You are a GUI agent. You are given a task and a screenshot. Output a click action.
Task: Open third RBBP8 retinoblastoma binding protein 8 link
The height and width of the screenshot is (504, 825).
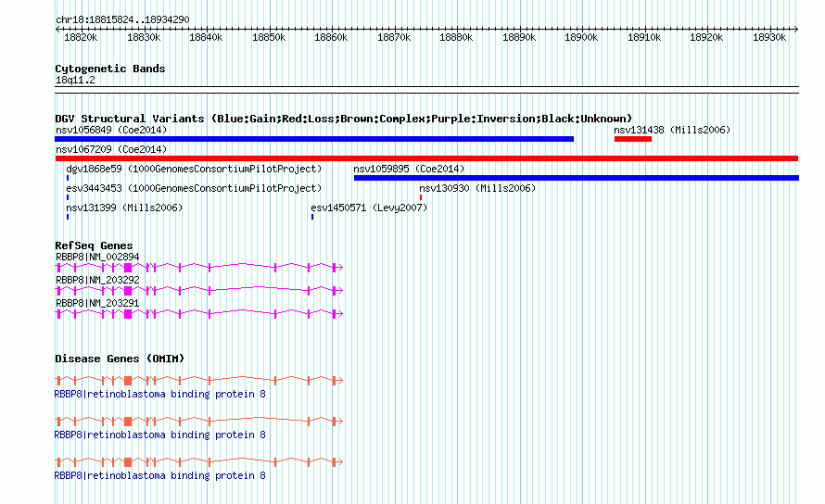[x=160, y=475]
